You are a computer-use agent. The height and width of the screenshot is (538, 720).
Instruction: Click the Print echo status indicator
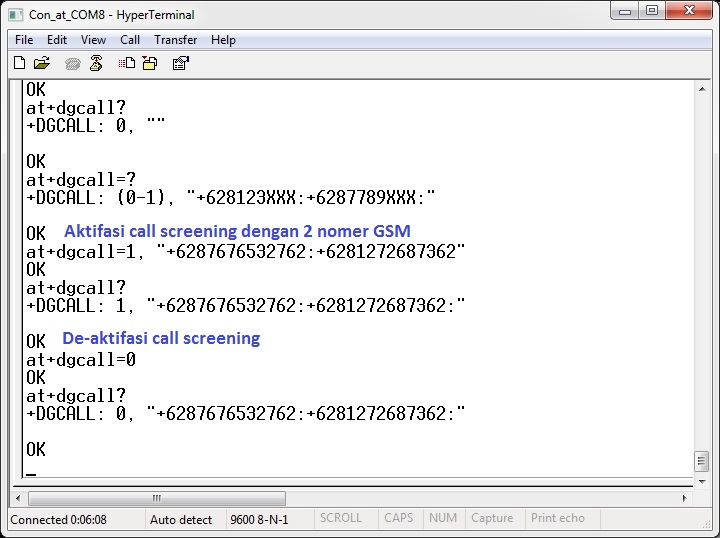[x=558, y=519]
